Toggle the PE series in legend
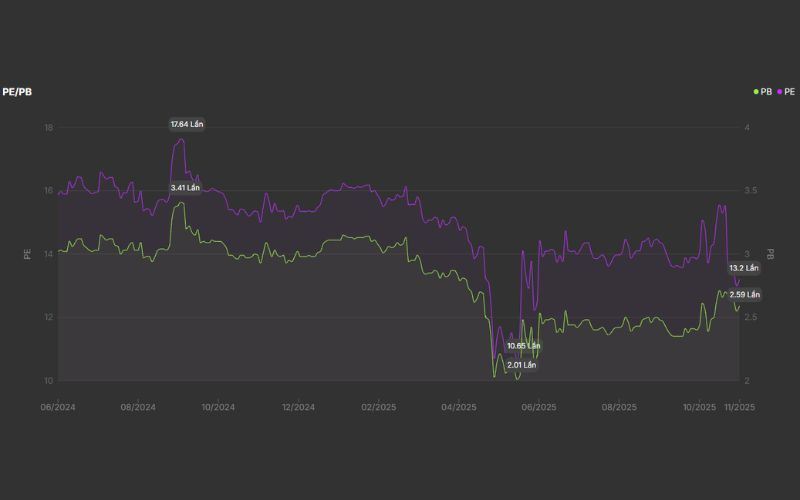The image size is (800, 500). pyautogui.click(x=788, y=91)
